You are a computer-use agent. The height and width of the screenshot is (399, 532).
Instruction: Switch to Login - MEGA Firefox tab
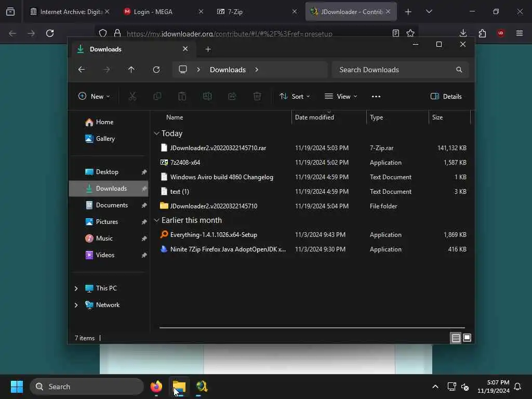pyautogui.click(x=163, y=11)
